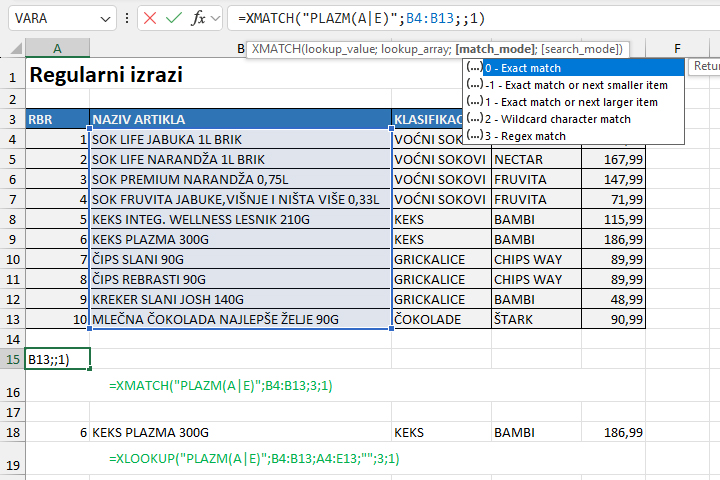The width and height of the screenshot is (720, 480).
Task: Select '1 - Exact match or next larger item'
Action: [x=571, y=102]
